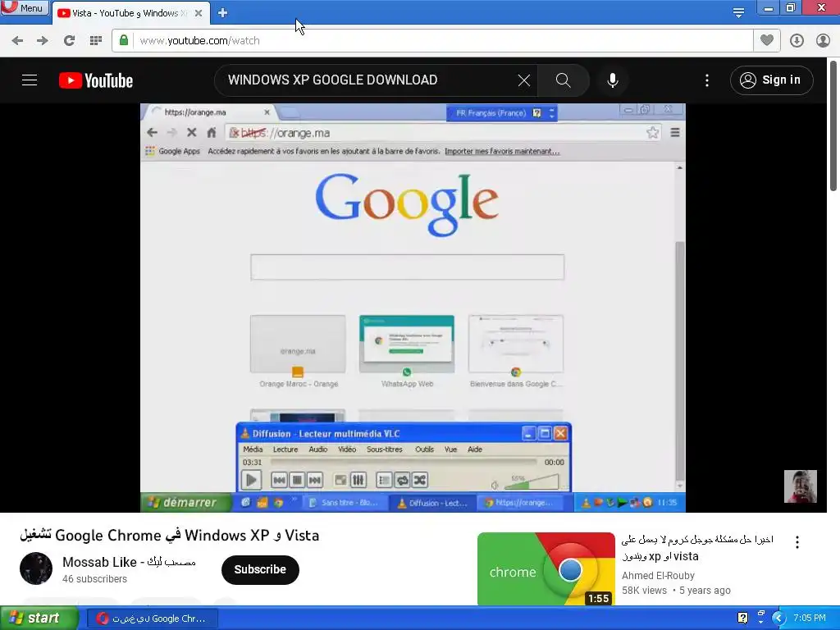Expand hidden tray icons arrow

[x=778, y=619]
